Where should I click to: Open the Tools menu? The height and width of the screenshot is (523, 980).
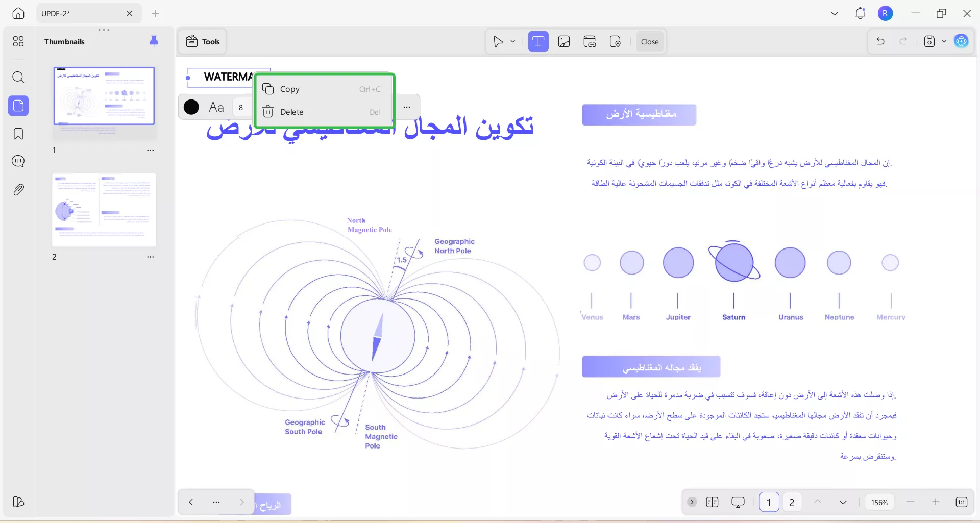pos(202,41)
